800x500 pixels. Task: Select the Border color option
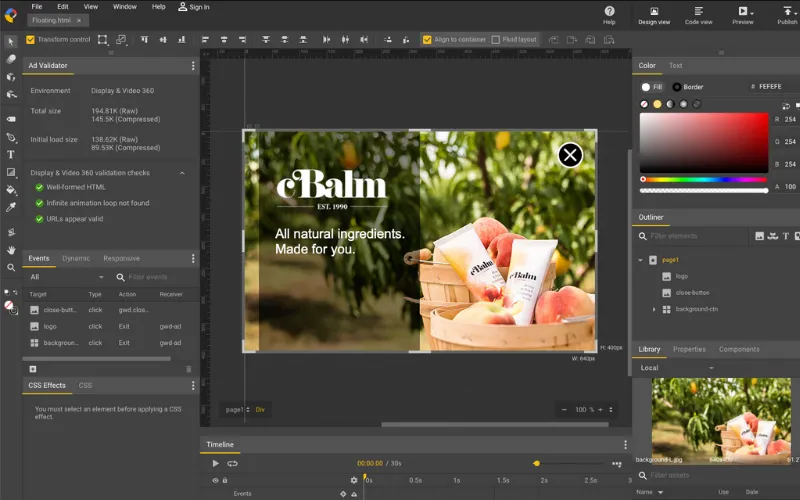coord(688,87)
